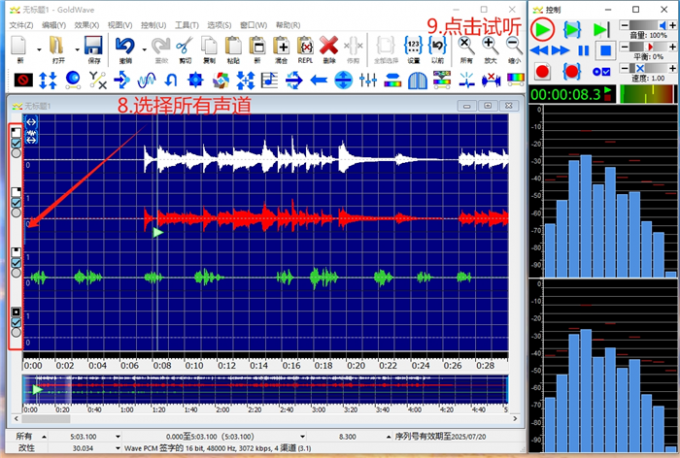
Task: Increase volume with the plus button
Action: (x=672, y=25)
